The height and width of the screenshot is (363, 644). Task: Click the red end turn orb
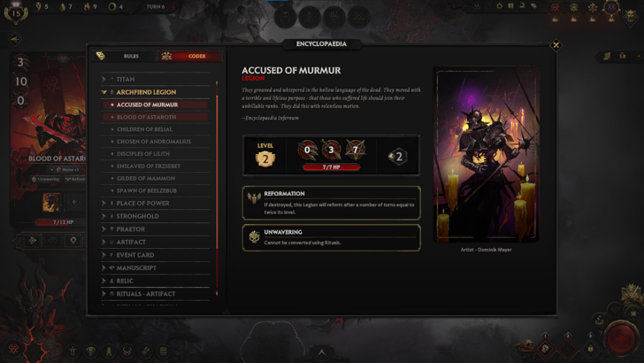pos(621,339)
